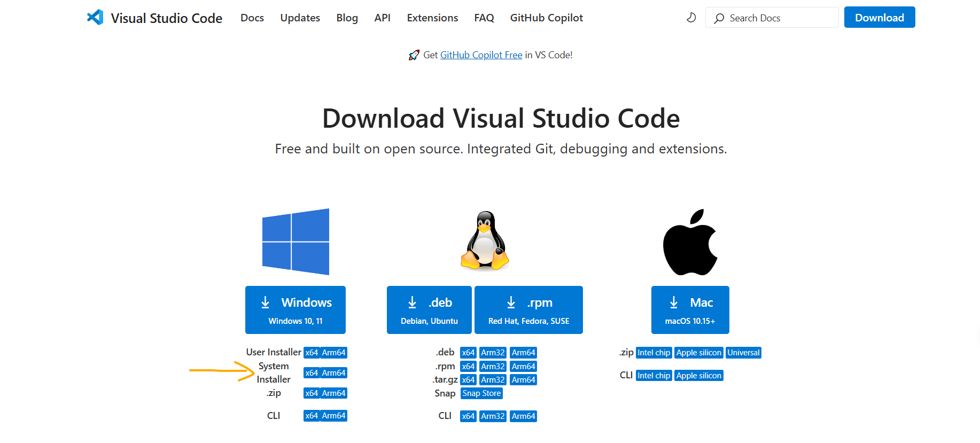Download the Linux CLI Arm64 build
Screen dimensions: 980x443
(523, 416)
